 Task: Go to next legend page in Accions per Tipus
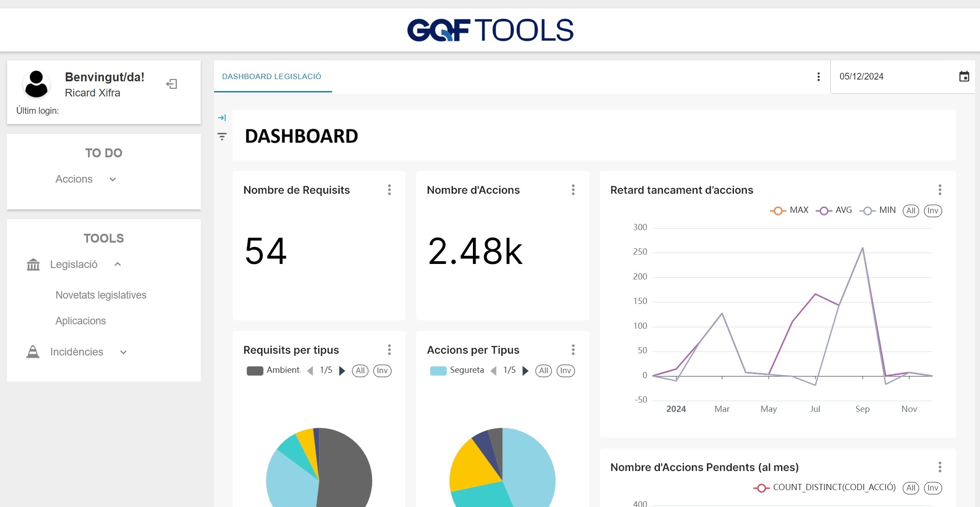pyautogui.click(x=525, y=371)
